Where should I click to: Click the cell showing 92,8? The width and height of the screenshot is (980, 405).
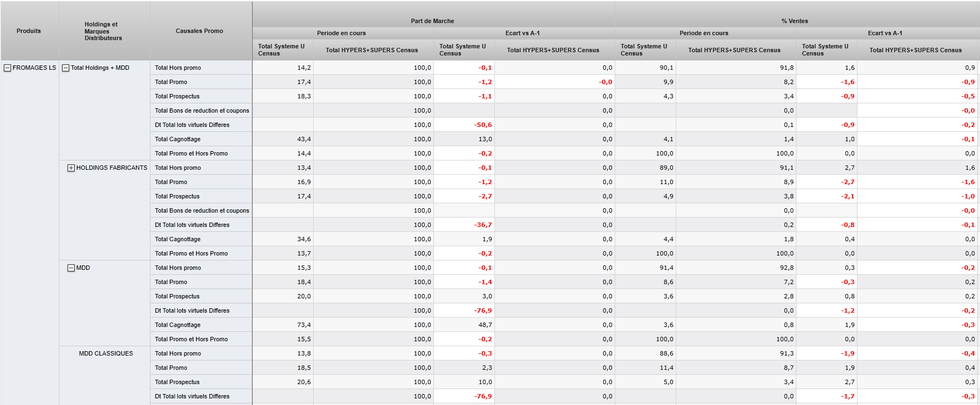(x=736, y=268)
